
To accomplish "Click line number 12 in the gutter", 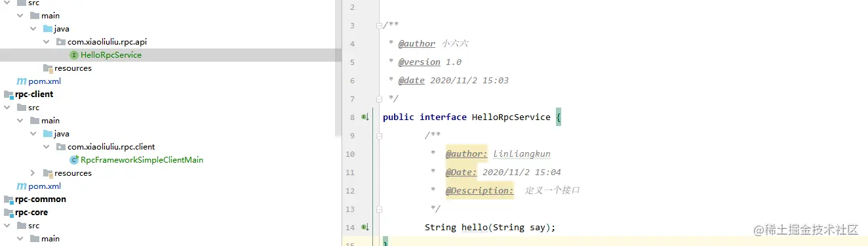I will pyautogui.click(x=350, y=190).
